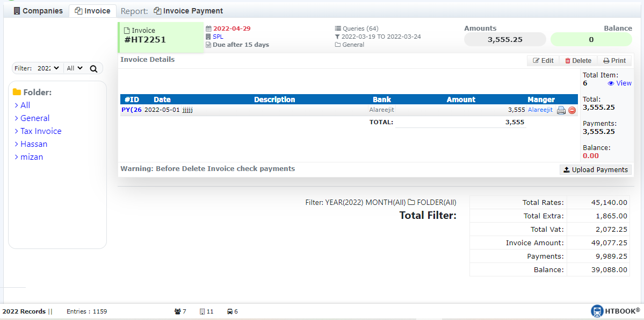Expand the Hassan folder
Image resolution: width=644 pixels, height=320 pixels.
tap(33, 144)
